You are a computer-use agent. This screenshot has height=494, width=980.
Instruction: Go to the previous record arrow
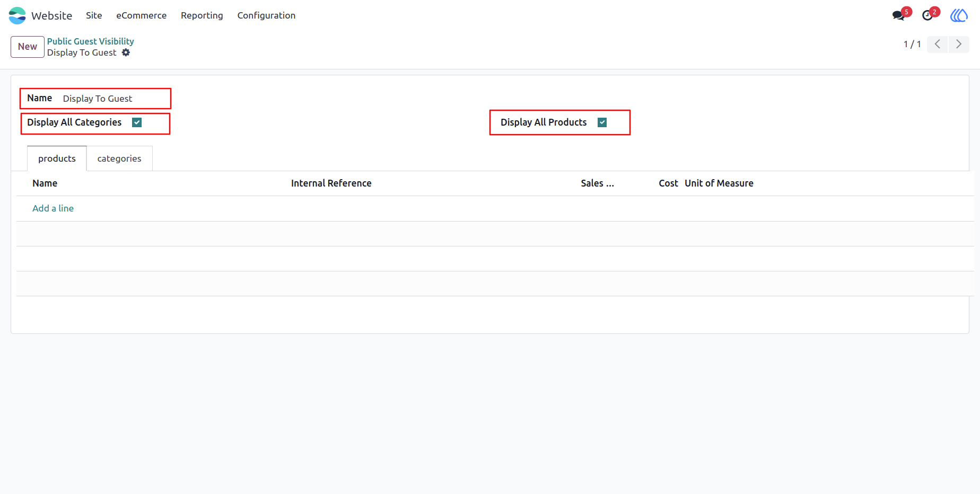(x=938, y=44)
